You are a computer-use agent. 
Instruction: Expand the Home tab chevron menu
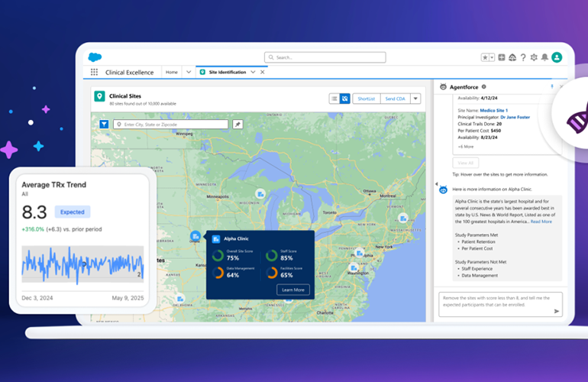189,72
